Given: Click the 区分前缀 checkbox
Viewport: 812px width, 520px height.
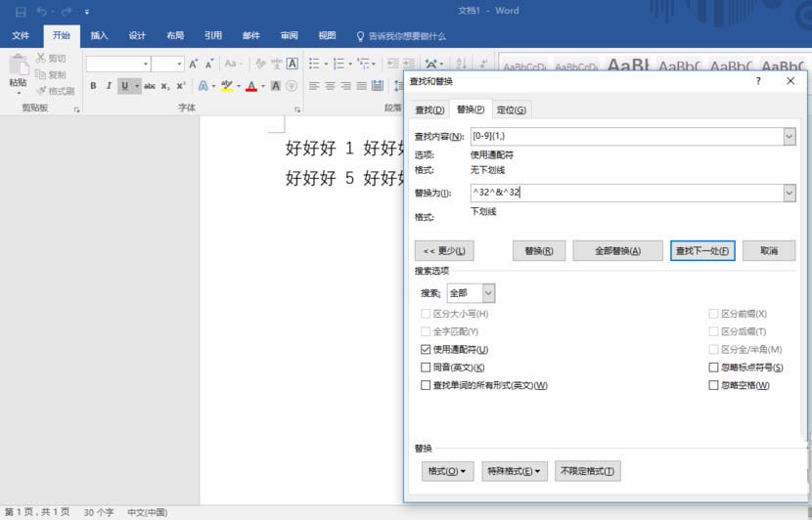Looking at the screenshot, I should [x=713, y=314].
